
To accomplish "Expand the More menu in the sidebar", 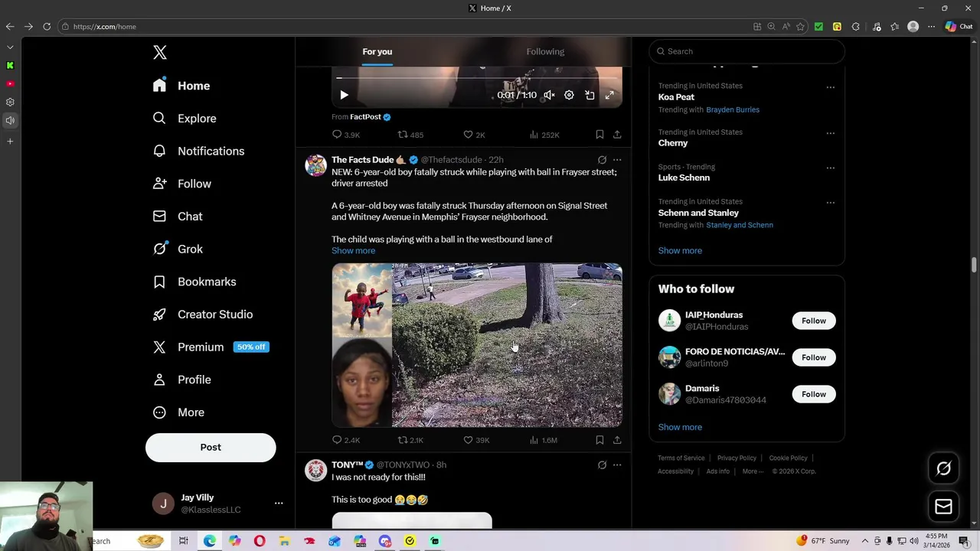I will (178, 412).
